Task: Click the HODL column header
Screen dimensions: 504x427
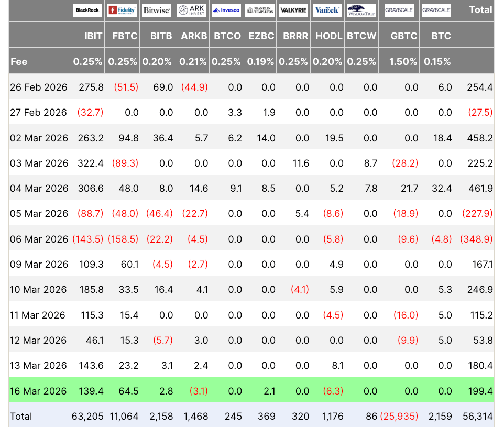Action: point(329,36)
